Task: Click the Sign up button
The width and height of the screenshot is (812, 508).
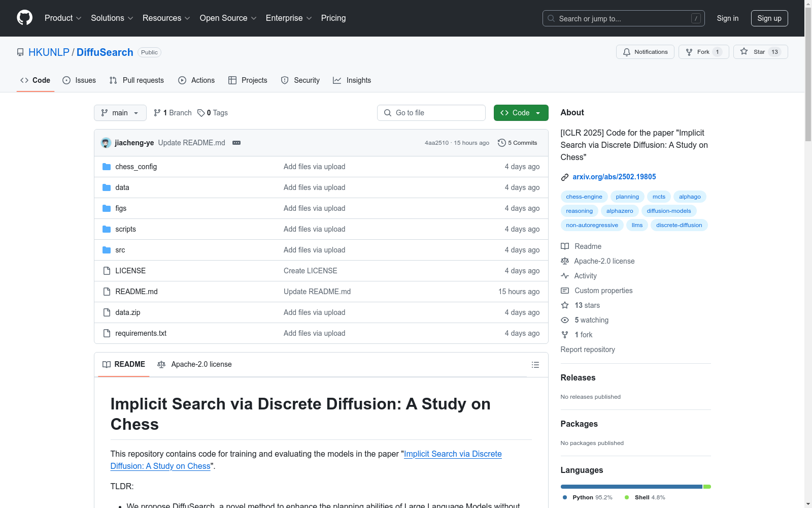Action: point(769,18)
